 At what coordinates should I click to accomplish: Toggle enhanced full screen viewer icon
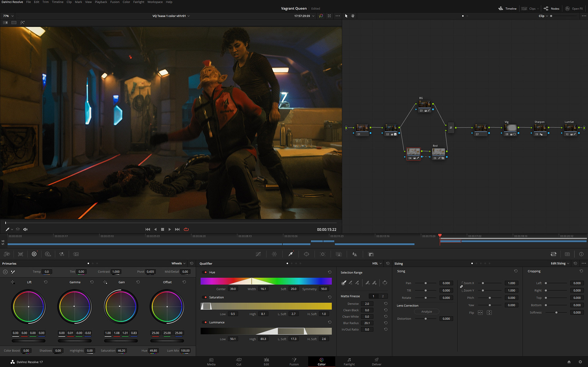coord(329,16)
